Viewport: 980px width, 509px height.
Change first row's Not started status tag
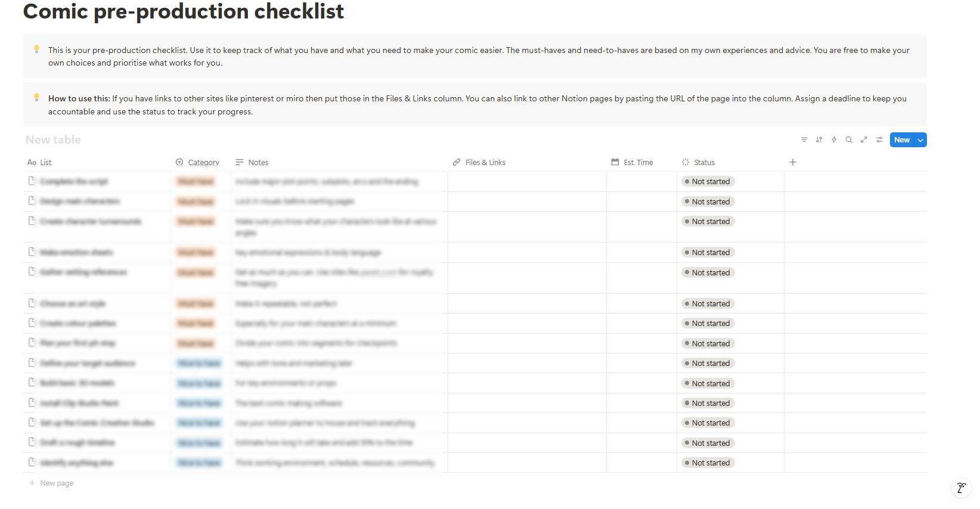708,181
